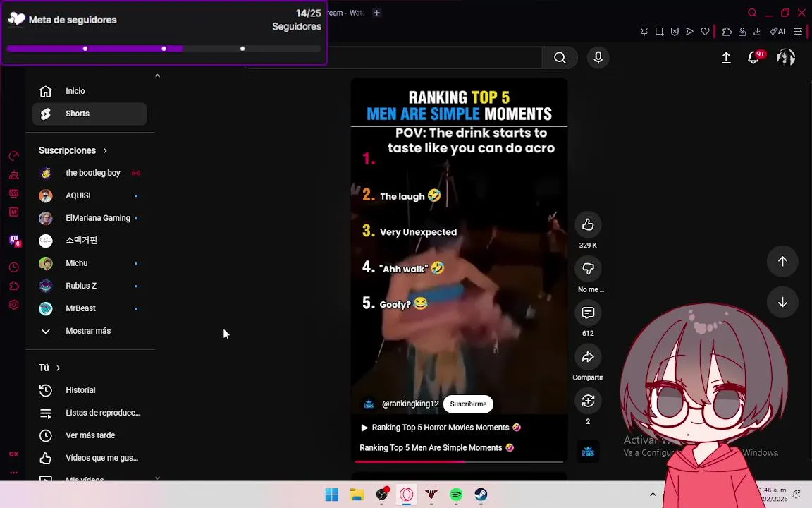812x508 pixels.
Task: Click the Opera tab search icon
Action: click(752, 13)
